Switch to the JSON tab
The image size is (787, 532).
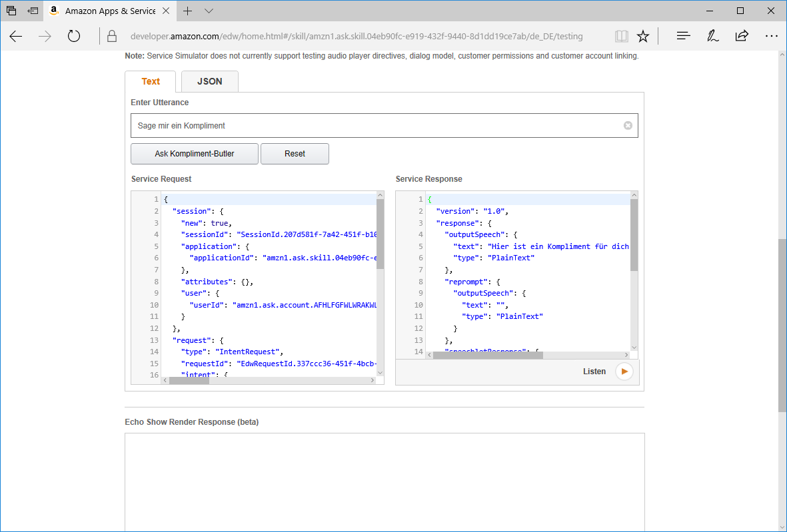209,81
